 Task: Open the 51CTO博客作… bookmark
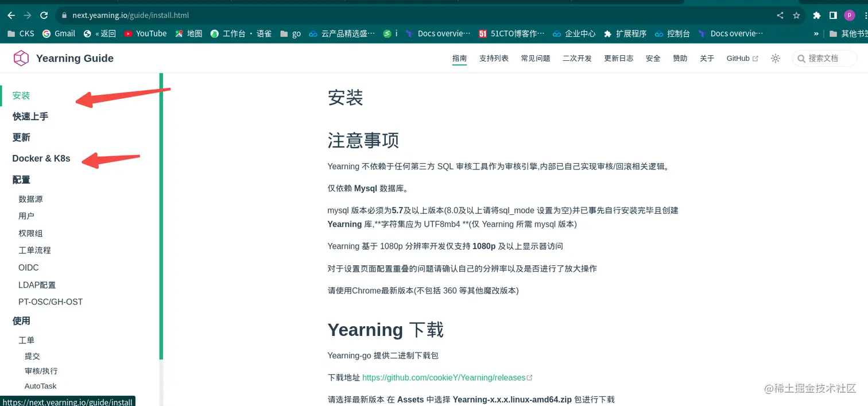point(511,34)
